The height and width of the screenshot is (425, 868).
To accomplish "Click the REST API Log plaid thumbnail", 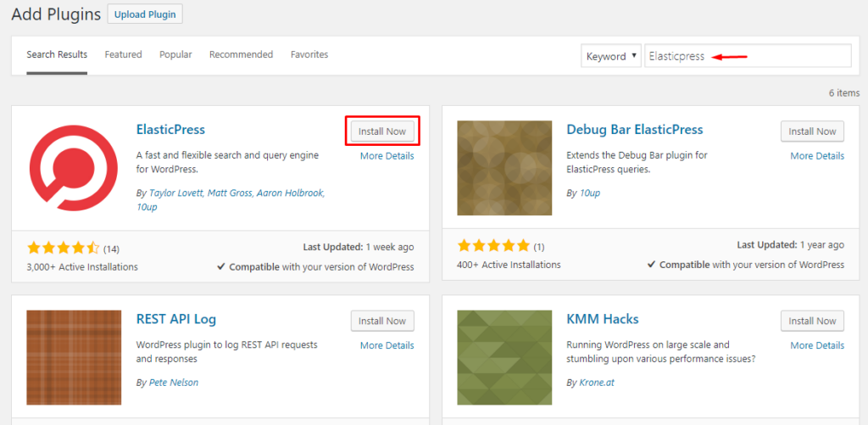I will 74,357.
